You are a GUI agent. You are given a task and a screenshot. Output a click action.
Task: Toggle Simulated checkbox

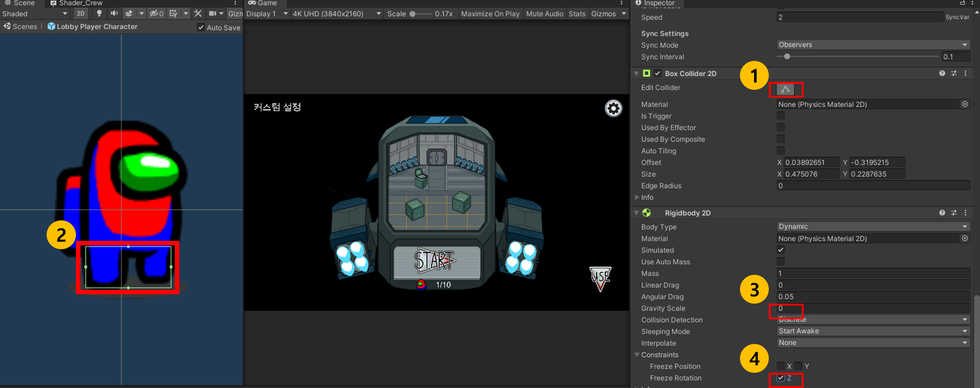[781, 250]
